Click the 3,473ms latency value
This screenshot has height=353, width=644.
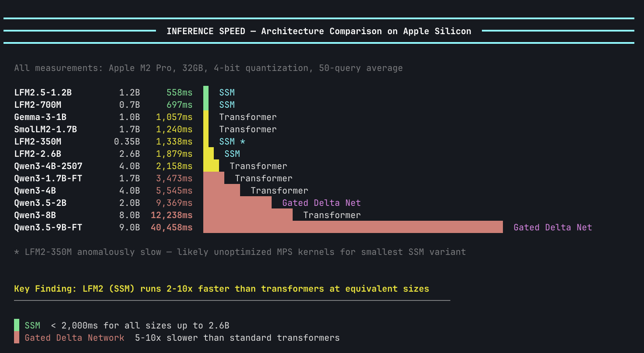click(174, 178)
